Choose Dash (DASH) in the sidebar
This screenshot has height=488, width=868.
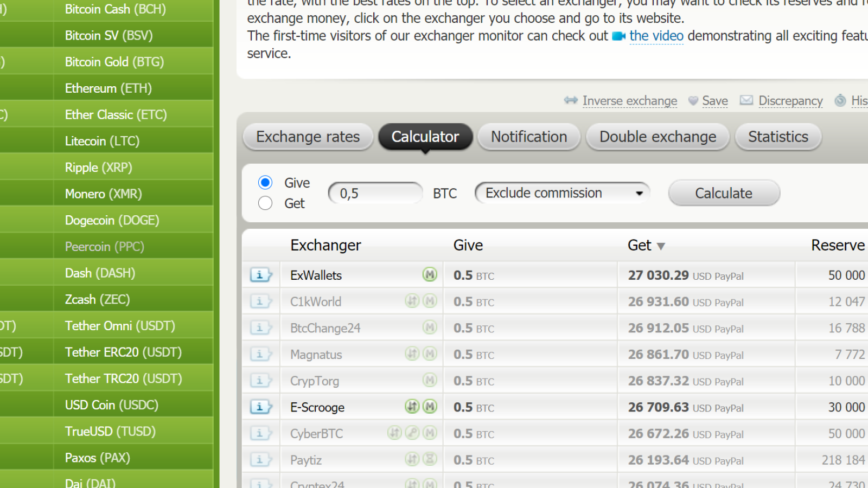pyautogui.click(x=100, y=273)
